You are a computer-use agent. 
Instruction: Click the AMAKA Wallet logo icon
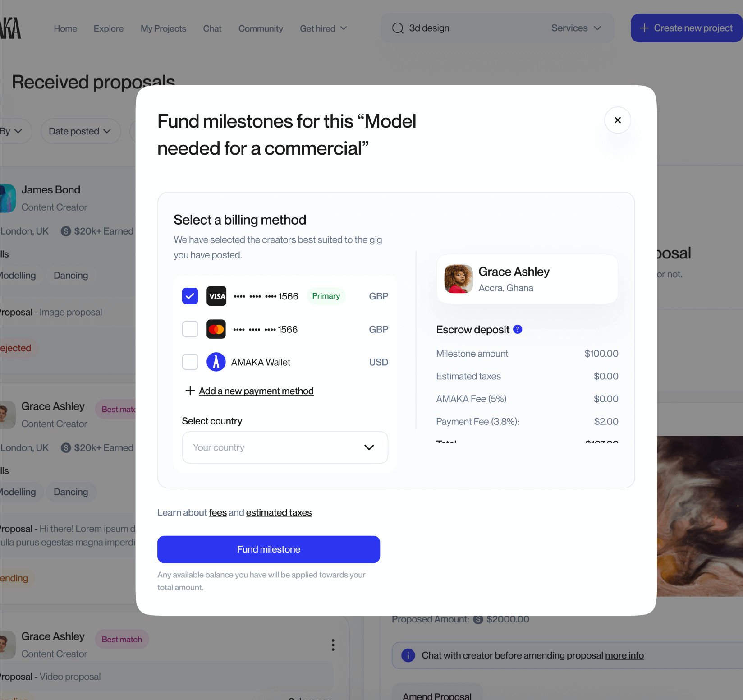point(216,362)
